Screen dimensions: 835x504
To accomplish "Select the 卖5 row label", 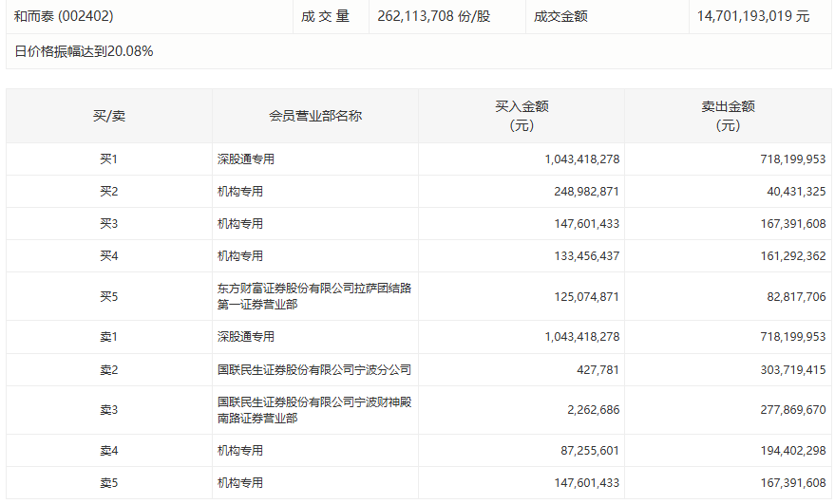I will 109,483.
